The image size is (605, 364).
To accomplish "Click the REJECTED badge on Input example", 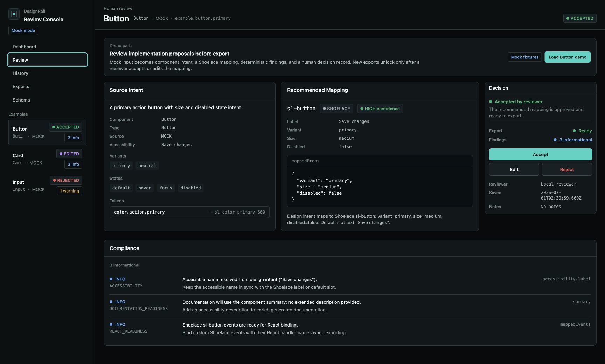I will click(66, 180).
